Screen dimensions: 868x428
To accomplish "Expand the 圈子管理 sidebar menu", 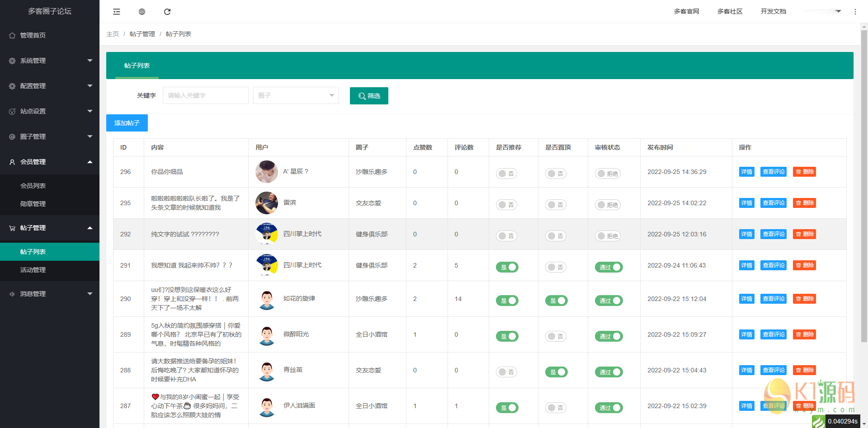I will click(x=50, y=136).
